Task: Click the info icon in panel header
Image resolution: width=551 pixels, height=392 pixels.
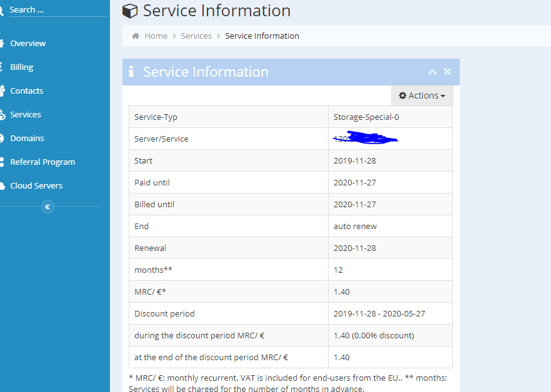Action: (131, 72)
